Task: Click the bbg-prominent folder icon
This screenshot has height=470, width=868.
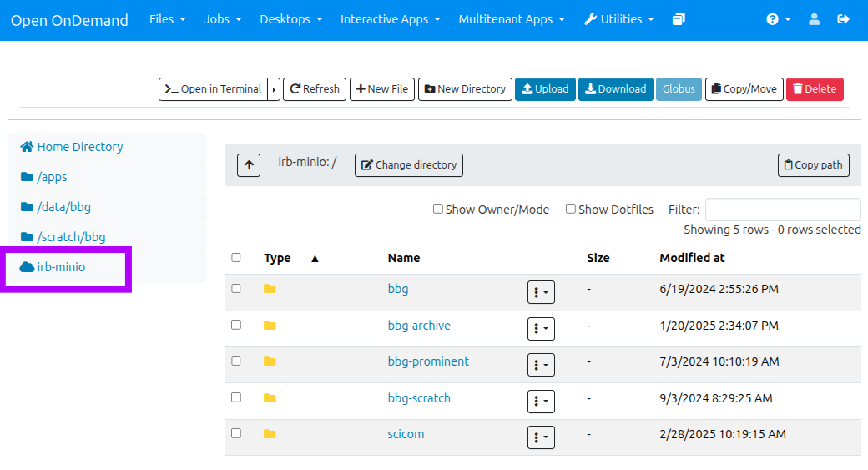Action: click(270, 361)
